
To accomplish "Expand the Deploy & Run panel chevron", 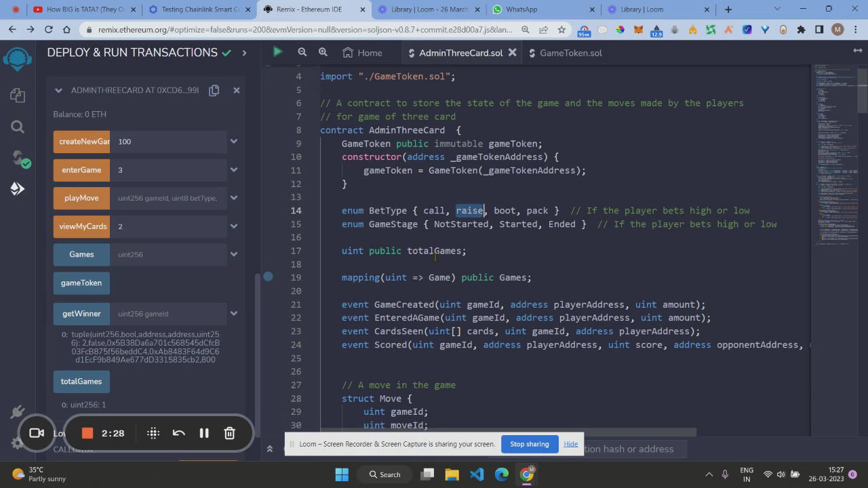I will point(244,52).
